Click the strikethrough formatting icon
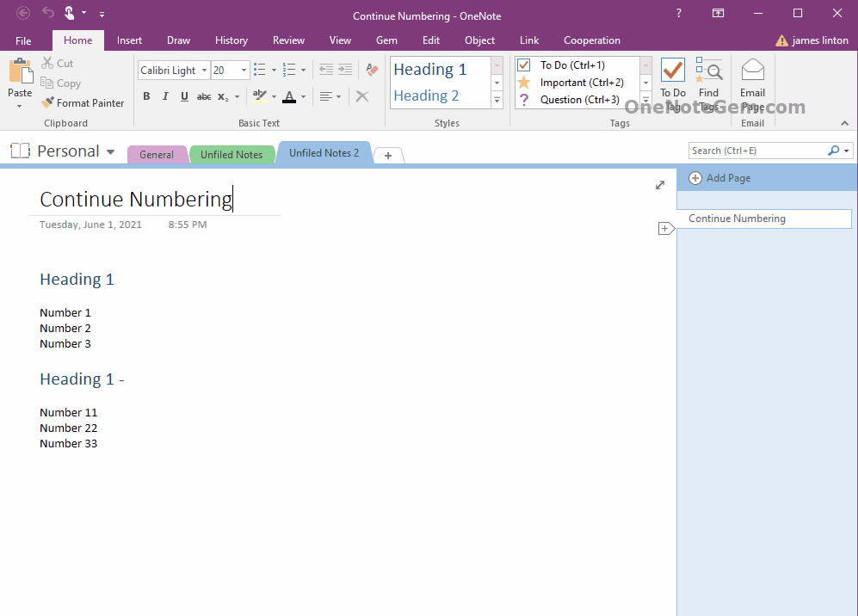 [203, 96]
